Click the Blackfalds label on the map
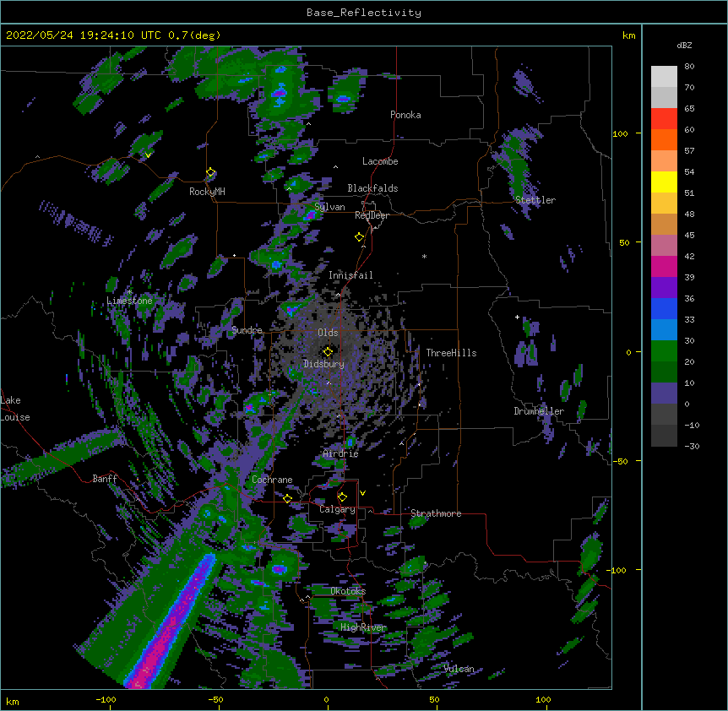 (x=372, y=188)
